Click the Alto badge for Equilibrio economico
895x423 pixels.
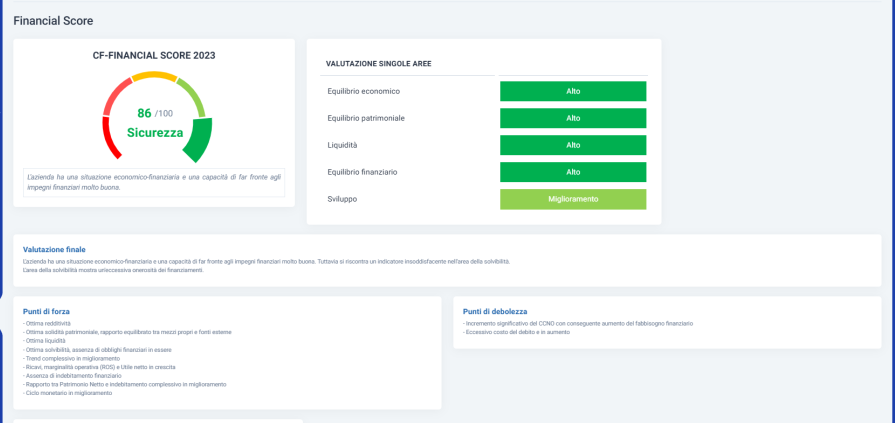click(x=573, y=91)
